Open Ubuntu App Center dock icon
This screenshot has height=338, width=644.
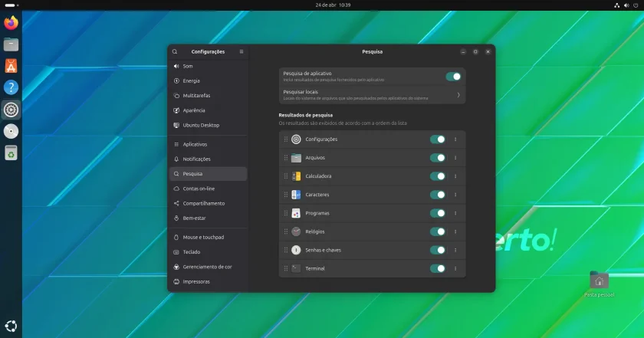point(11,66)
